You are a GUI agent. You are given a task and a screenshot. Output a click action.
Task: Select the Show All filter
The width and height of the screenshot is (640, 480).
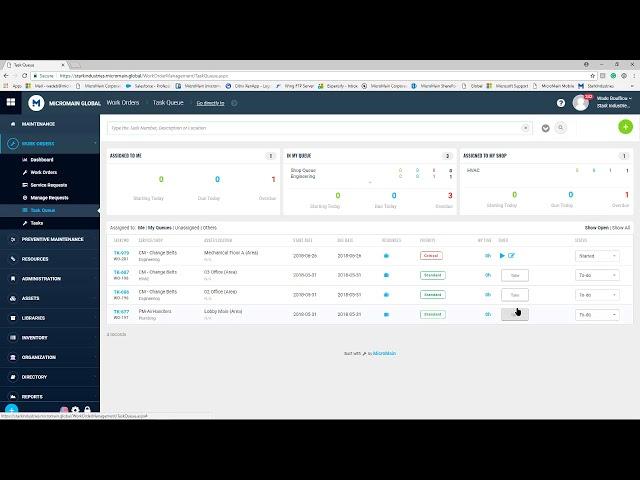point(621,228)
